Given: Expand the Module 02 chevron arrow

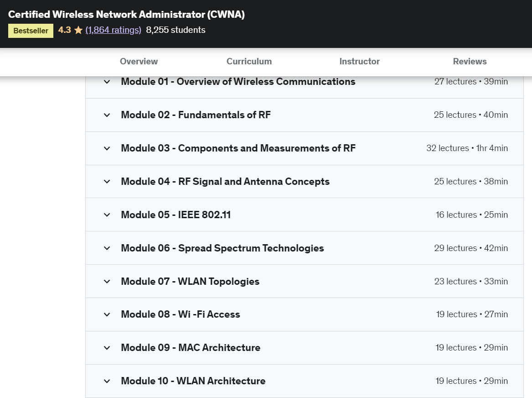Looking at the screenshot, I should coord(107,115).
